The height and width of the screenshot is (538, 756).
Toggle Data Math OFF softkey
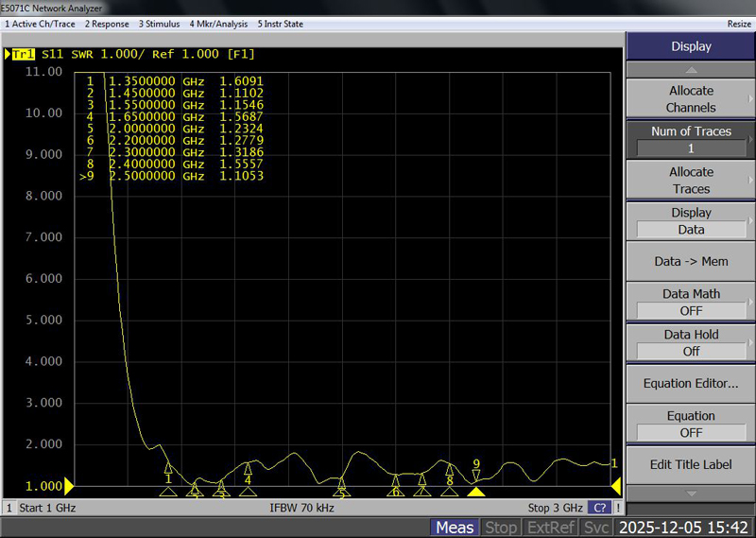(691, 302)
